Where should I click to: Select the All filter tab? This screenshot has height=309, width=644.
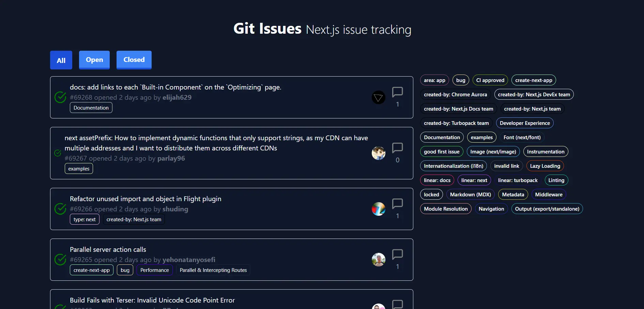click(x=61, y=60)
